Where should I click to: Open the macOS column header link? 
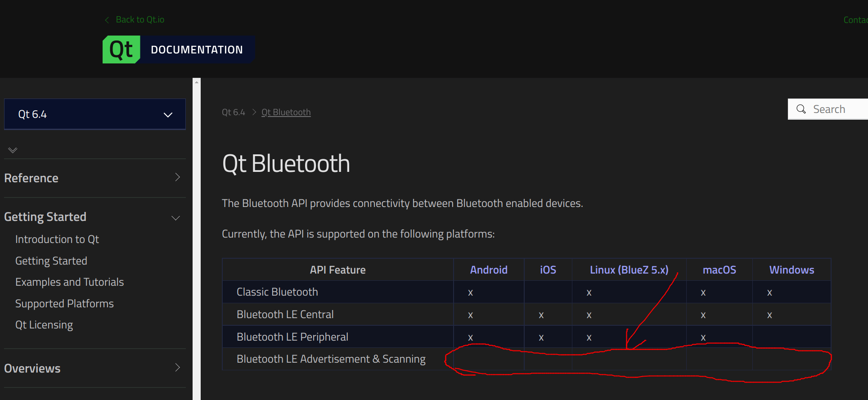click(x=720, y=270)
